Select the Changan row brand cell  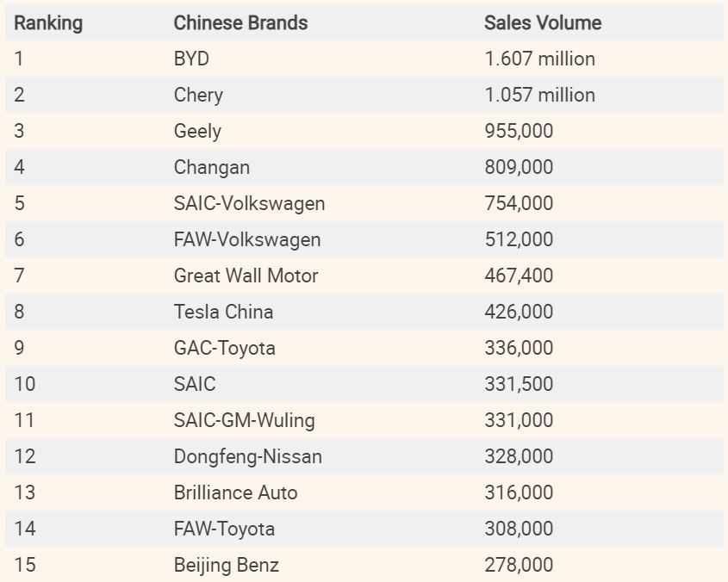click(212, 168)
